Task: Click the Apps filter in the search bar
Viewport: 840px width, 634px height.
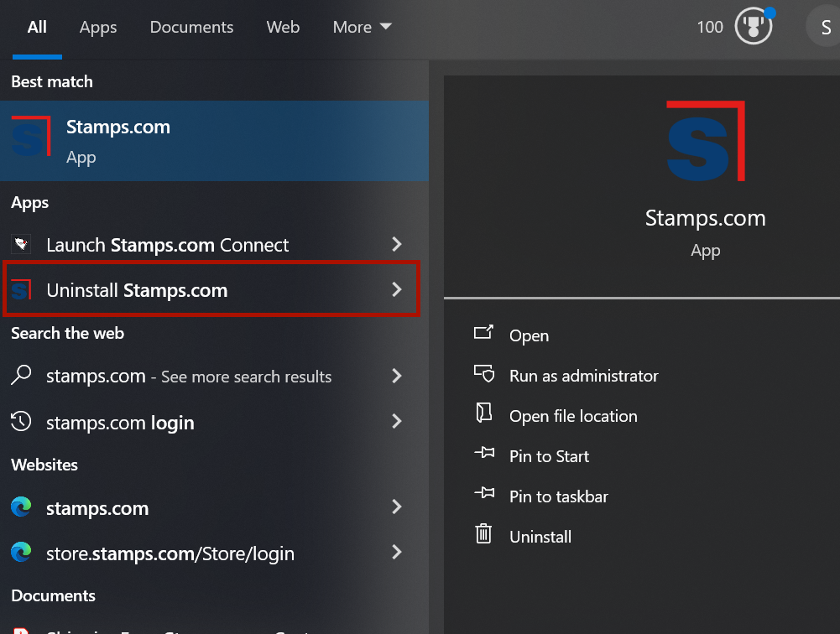Action: 98,26
